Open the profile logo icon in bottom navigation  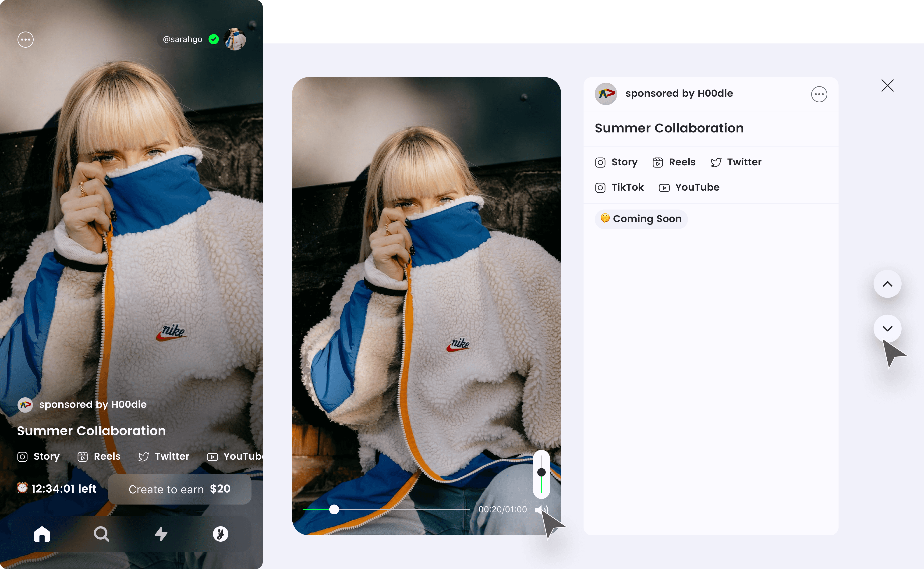pyautogui.click(x=220, y=534)
